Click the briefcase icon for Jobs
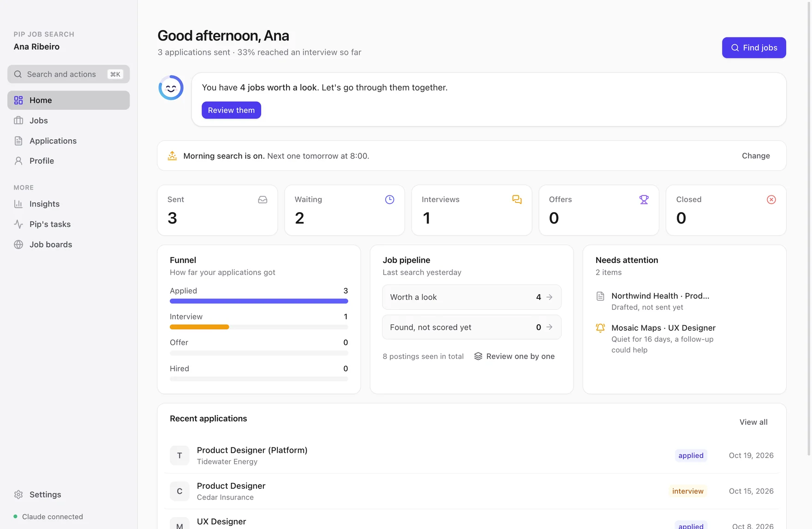The image size is (812, 529). pos(18,120)
